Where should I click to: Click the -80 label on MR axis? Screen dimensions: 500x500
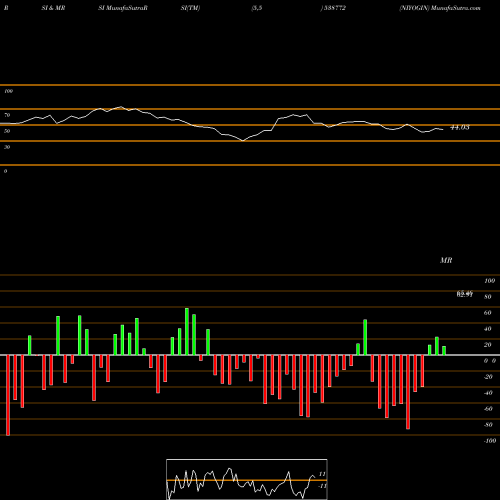pos(488,425)
